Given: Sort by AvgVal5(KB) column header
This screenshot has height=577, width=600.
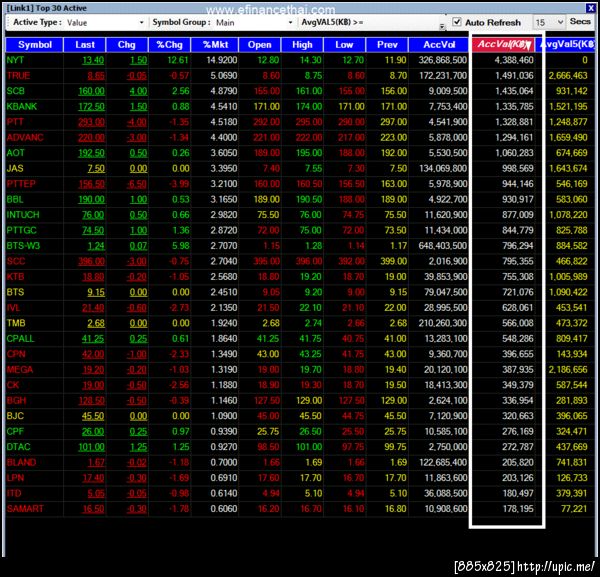Looking at the screenshot, I should click(x=567, y=45).
